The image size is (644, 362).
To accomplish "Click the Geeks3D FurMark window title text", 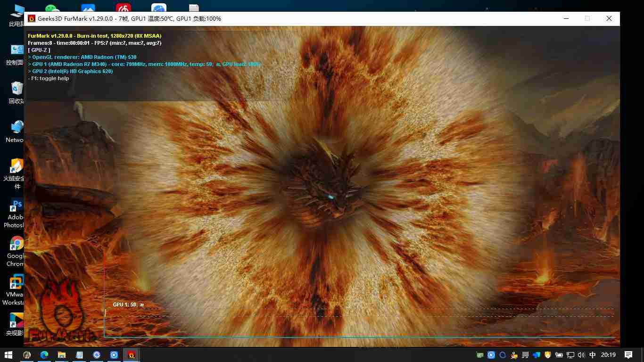I will click(x=129, y=18).
